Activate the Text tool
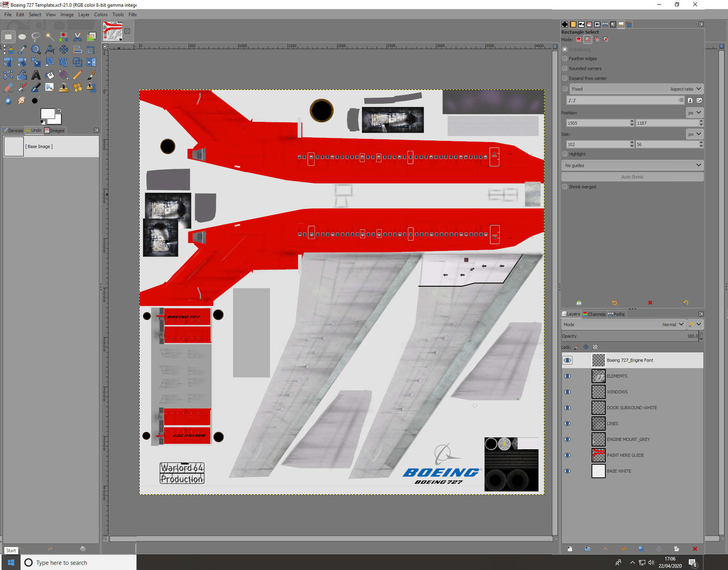728x570 pixels. point(36,75)
